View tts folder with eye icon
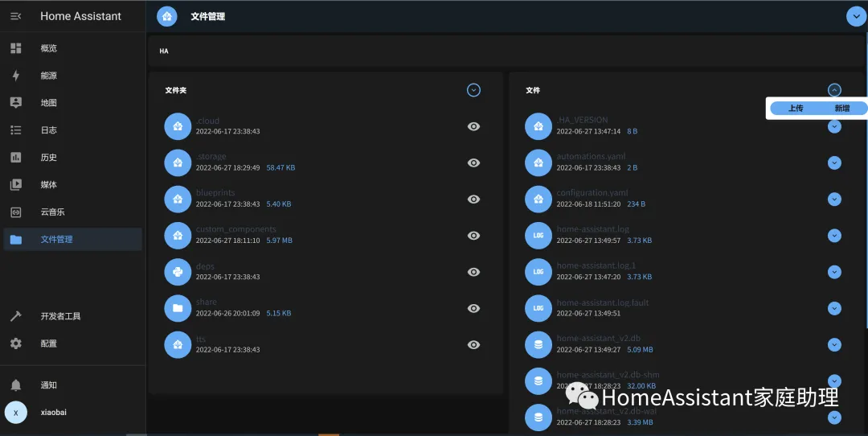The height and width of the screenshot is (436, 868). tap(473, 344)
